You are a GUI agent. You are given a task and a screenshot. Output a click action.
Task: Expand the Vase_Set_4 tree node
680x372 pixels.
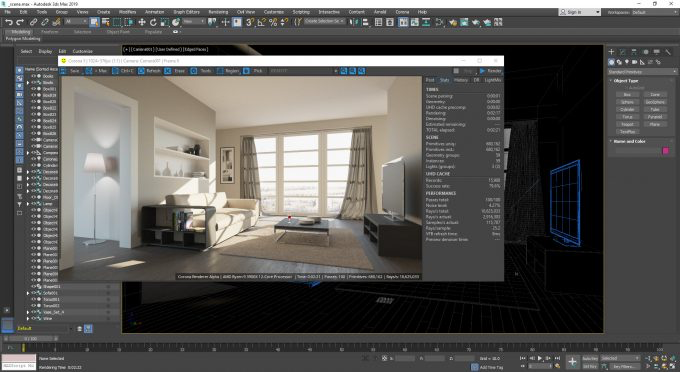[x=28, y=312]
